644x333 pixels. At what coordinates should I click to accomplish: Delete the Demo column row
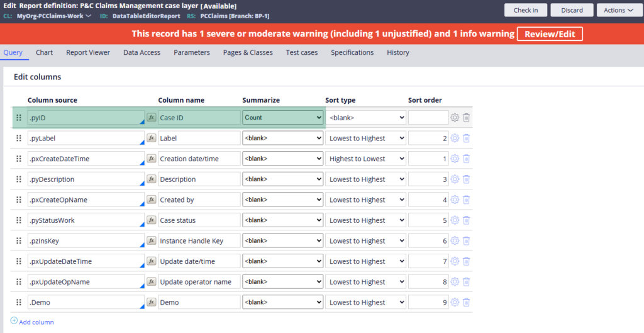point(466,303)
